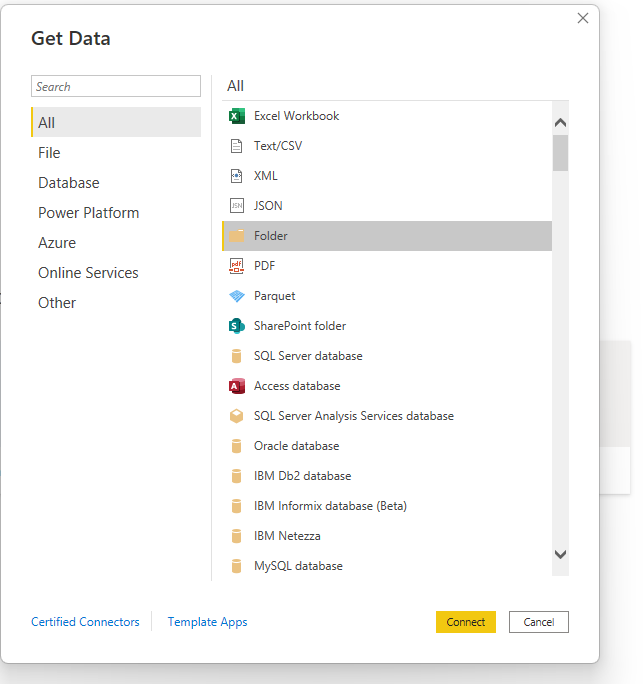This screenshot has height=684, width=643.
Task: Click the Oracle database cylinder icon
Action: click(x=236, y=446)
